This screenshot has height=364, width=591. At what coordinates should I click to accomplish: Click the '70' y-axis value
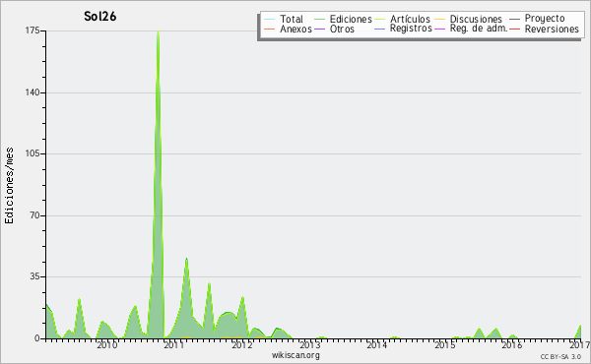pos(34,215)
